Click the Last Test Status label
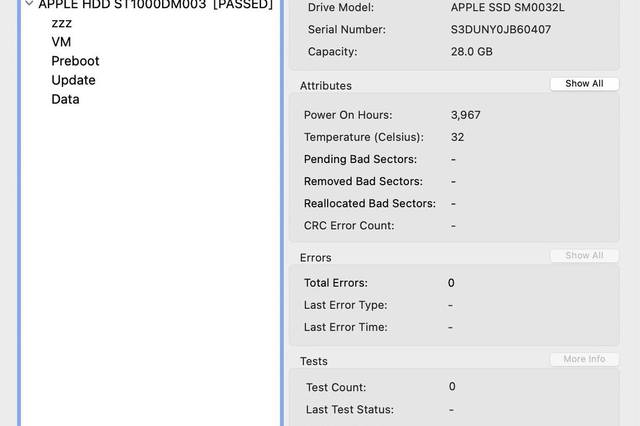This screenshot has width=640, height=426. coord(350,410)
